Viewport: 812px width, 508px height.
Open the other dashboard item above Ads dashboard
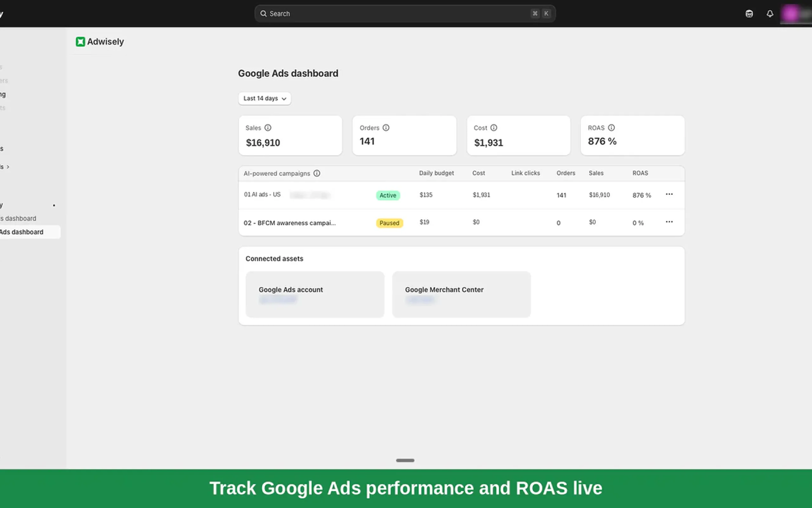click(18, 218)
